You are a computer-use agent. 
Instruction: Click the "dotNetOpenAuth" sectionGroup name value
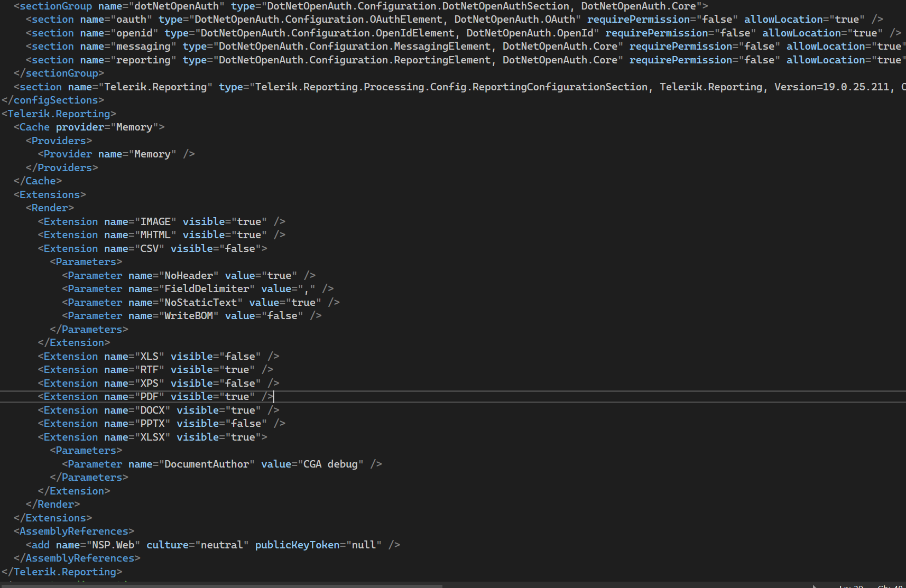point(177,6)
